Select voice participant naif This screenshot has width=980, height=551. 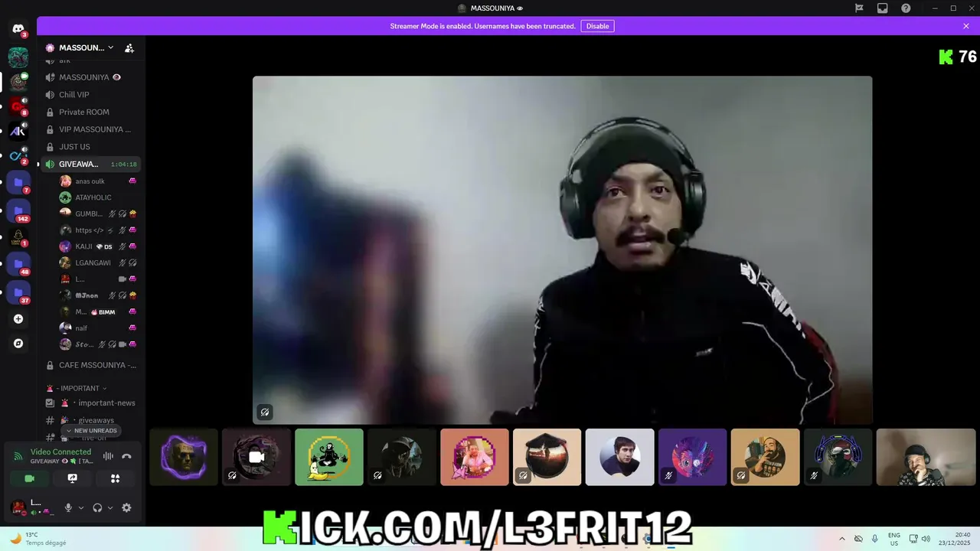pyautogui.click(x=98, y=328)
